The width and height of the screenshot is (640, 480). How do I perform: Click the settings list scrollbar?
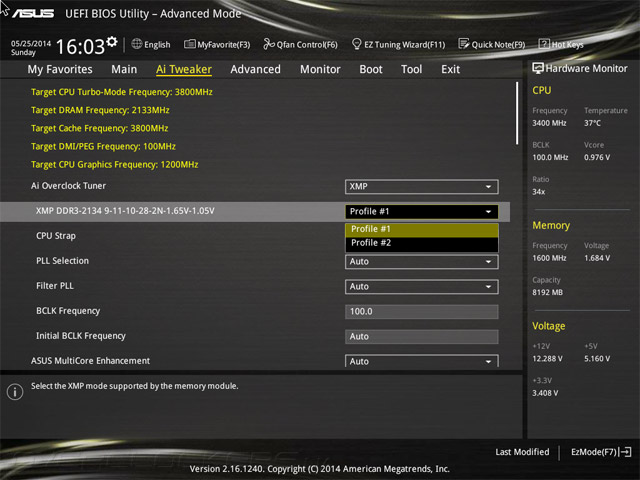click(517, 113)
